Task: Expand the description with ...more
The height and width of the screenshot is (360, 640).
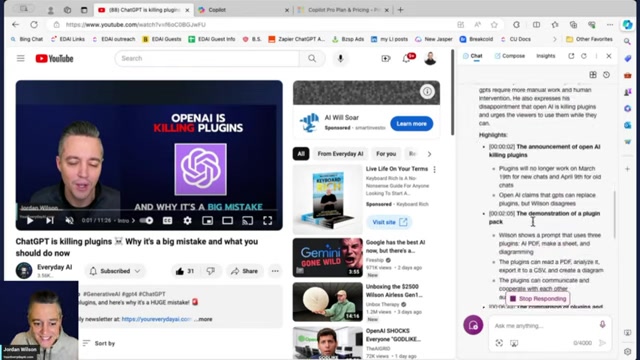Action: tap(204, 319)
